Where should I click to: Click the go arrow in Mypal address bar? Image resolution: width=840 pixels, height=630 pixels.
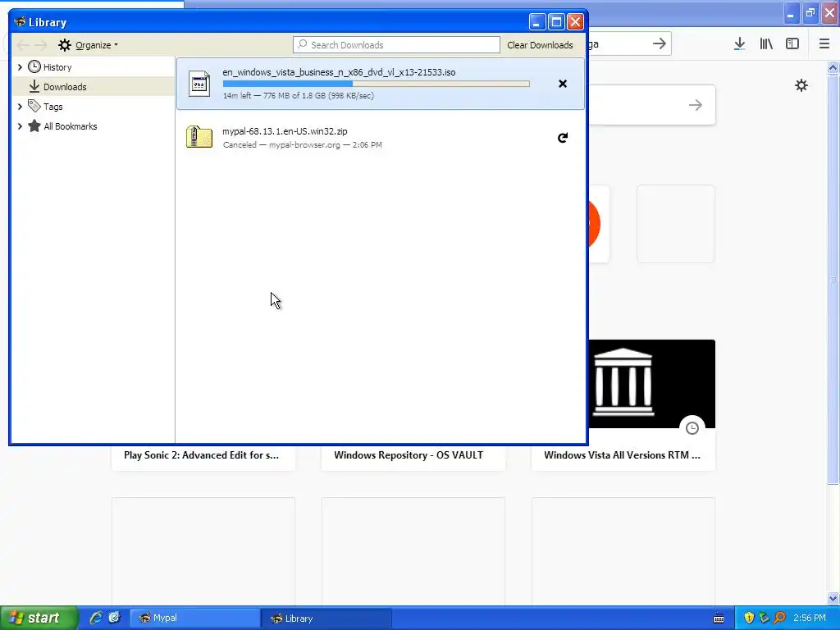click(660, 44)
